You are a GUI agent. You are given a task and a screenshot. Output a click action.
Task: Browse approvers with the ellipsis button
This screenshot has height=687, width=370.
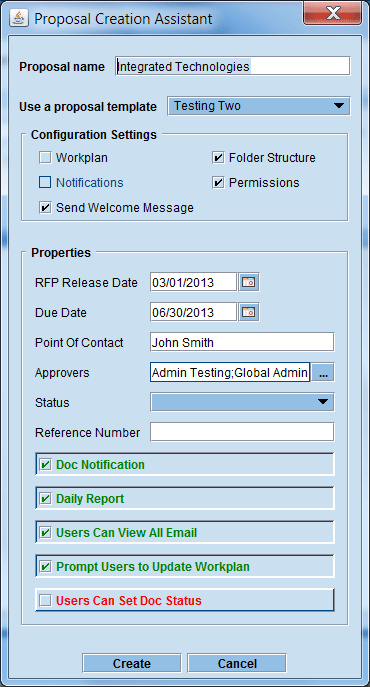[x=323, y=373]
